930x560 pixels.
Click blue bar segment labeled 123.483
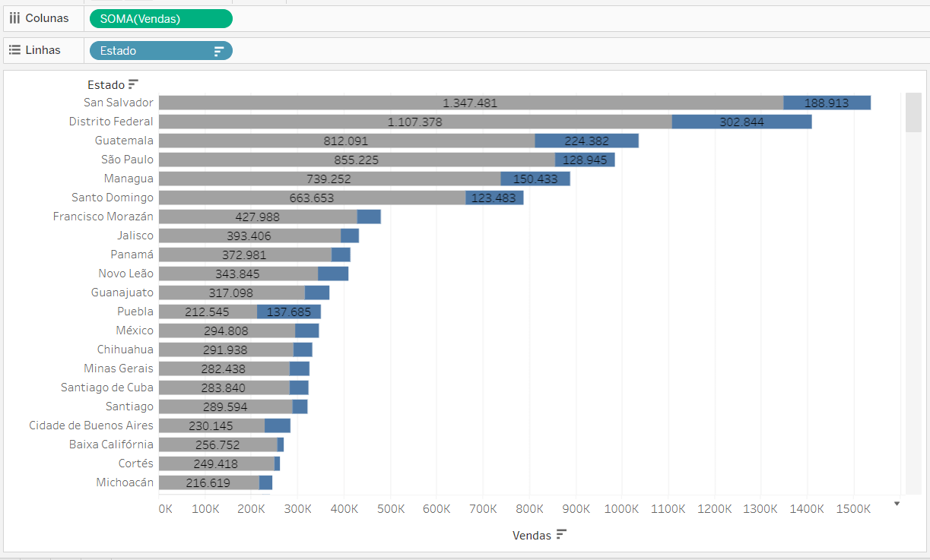point(495,198)
